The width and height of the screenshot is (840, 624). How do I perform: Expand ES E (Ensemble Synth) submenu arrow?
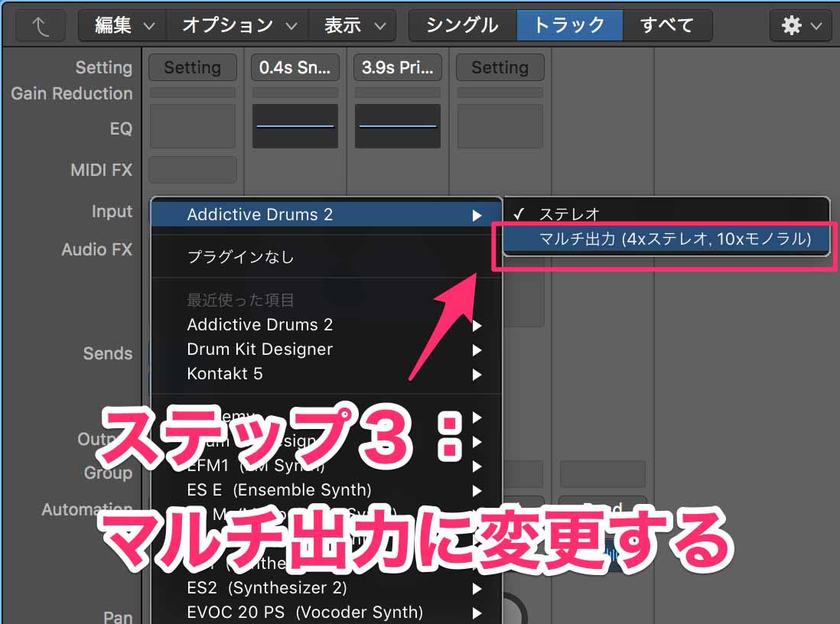tap(477, 491)
